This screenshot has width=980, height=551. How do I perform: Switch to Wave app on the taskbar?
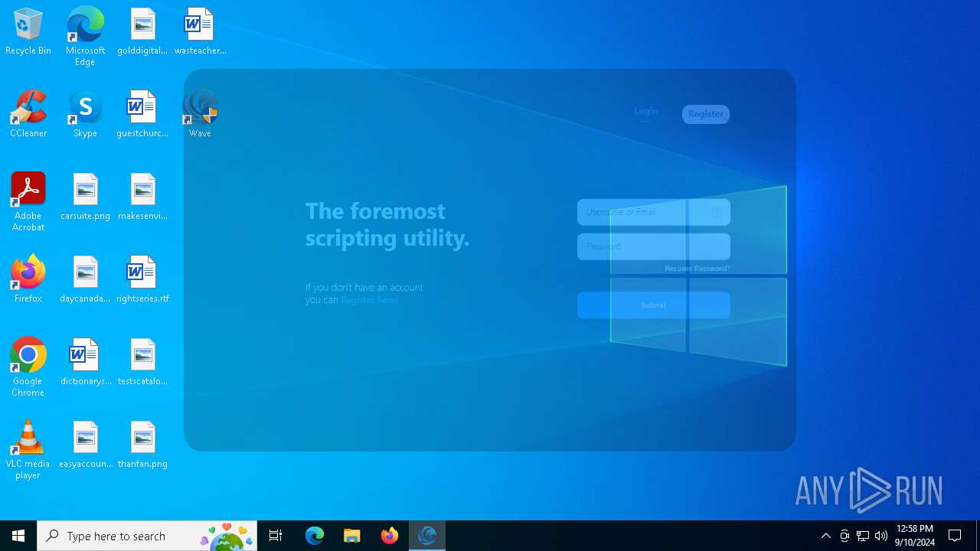pyautogui.click(x=427, y=536)
